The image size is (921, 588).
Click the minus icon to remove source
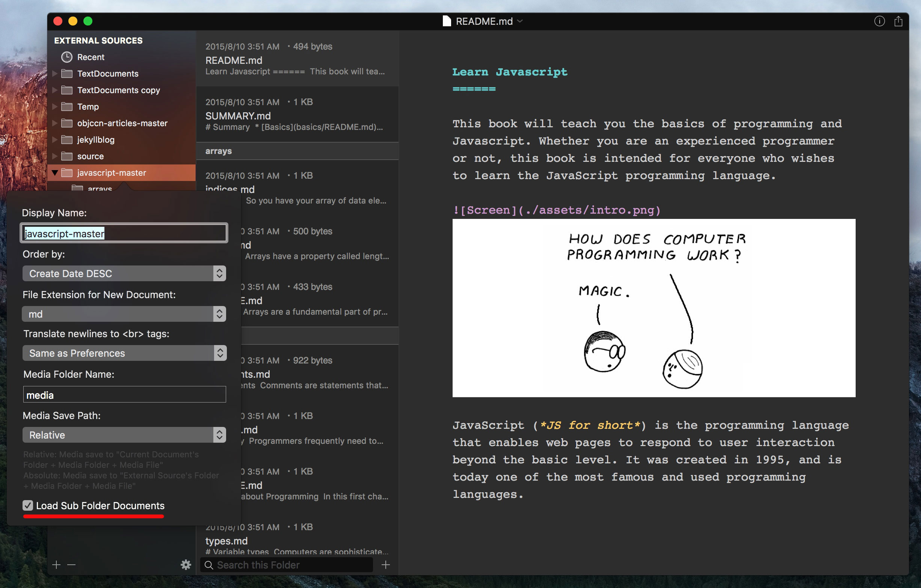click(71, 564)
